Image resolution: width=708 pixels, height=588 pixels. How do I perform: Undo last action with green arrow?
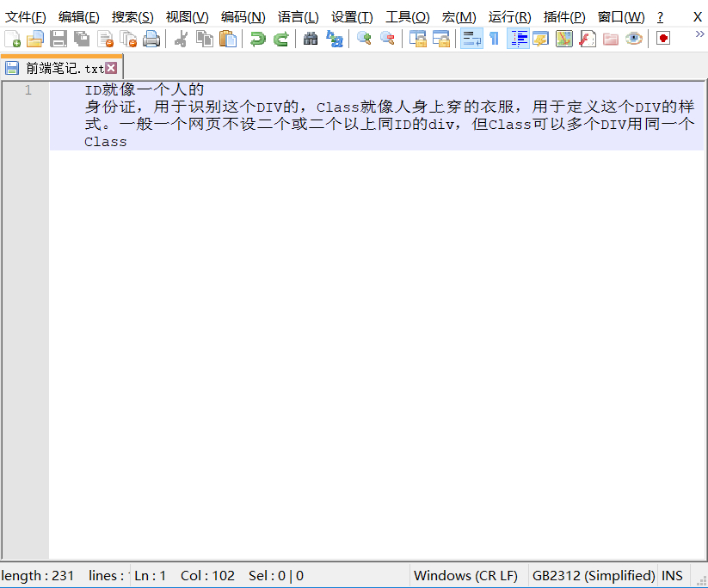pyautogui.click(x=258, y=39)
